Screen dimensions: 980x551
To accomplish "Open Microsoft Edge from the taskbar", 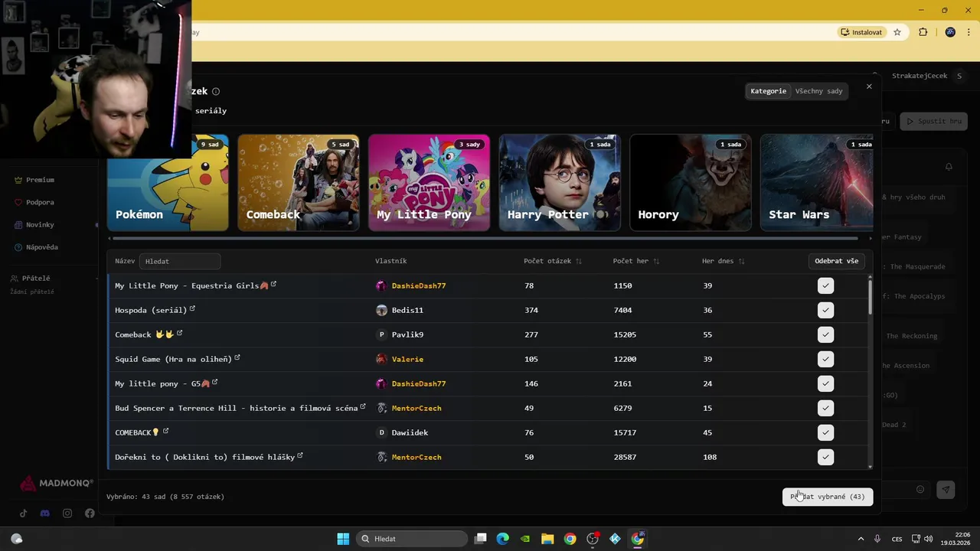I will (x=502, y=539).
